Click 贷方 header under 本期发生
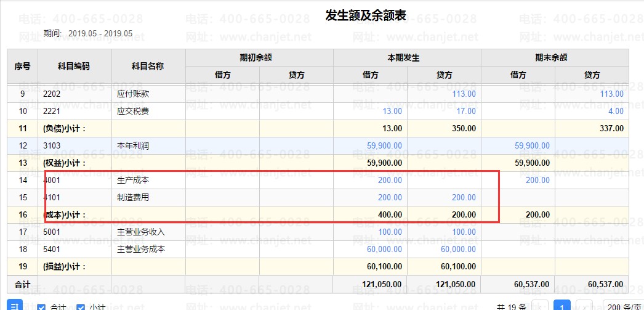This screenshot has width=644, height=310. click(x=444, y=75)
